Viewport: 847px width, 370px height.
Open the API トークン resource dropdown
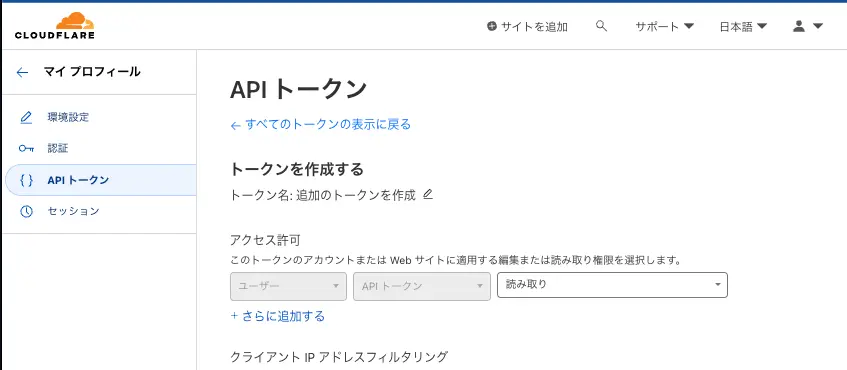coord(422,286)
